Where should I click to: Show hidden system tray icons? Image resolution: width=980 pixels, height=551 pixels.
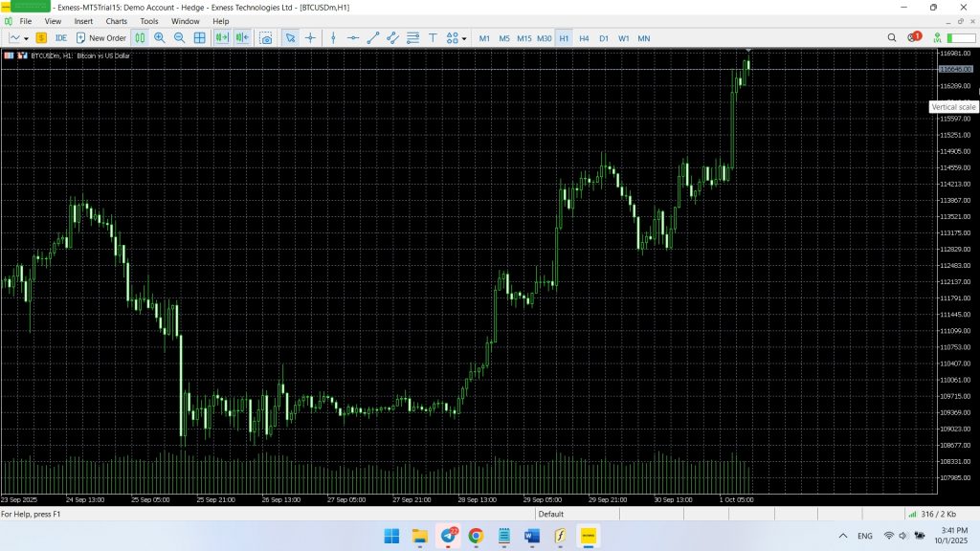pyautogui.click(x=843, y=536)
